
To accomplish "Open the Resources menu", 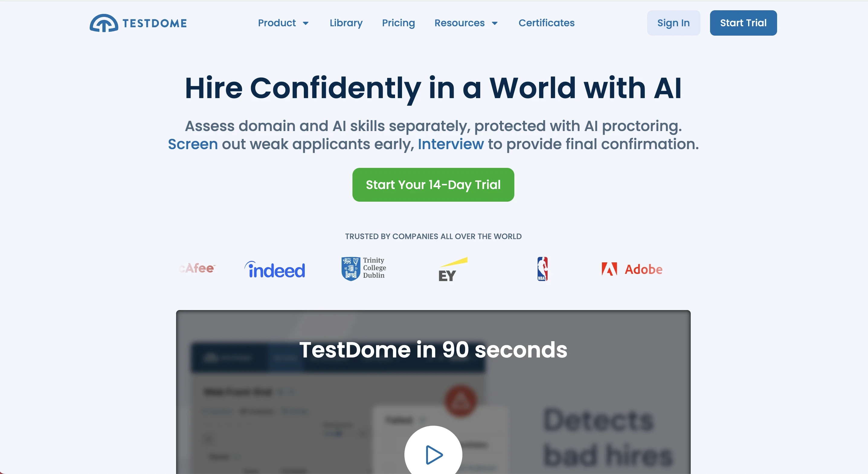I will click(x=459, y=23).
